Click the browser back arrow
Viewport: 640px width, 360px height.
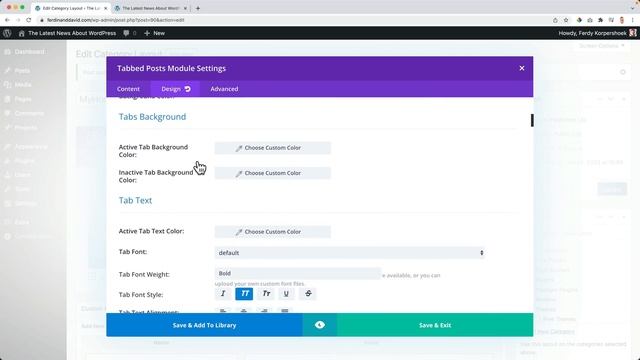click(x=7, y=20)
